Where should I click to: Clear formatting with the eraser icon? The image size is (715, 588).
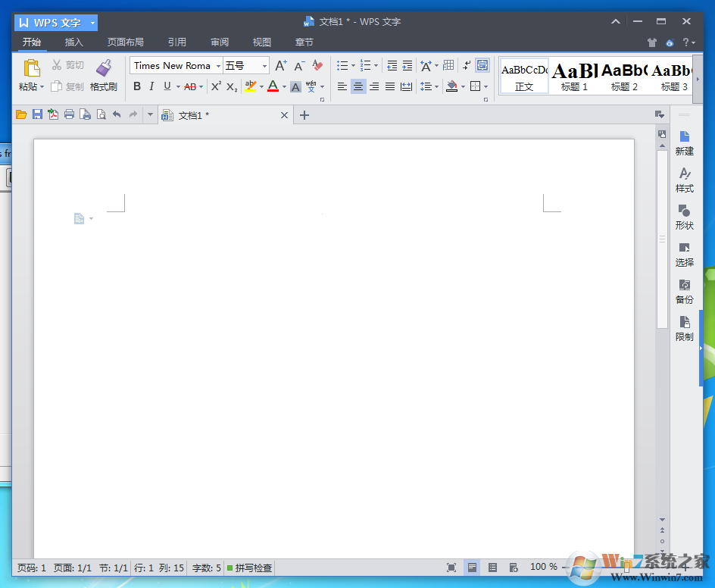click(x=317, y=66)
